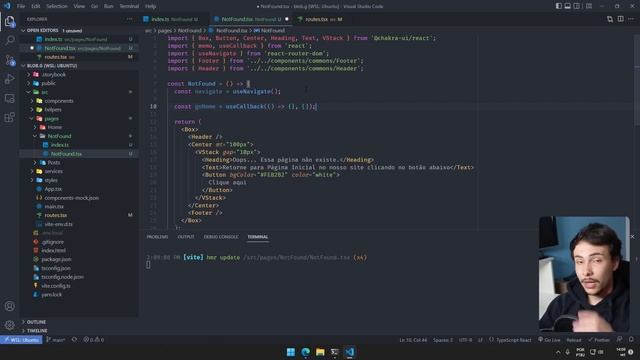Screen dimensions: 640x360
Task: Open the Source Control view
Action: coord(10,60)
